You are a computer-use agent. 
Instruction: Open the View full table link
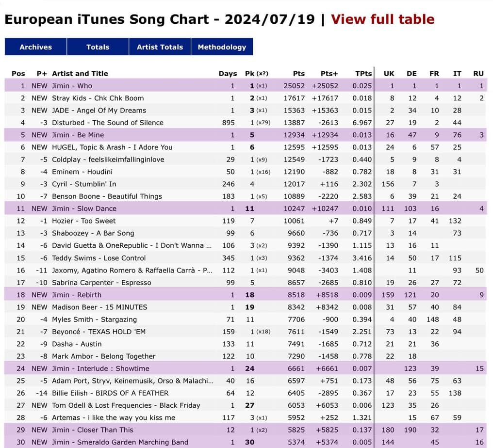pos(382,19)
